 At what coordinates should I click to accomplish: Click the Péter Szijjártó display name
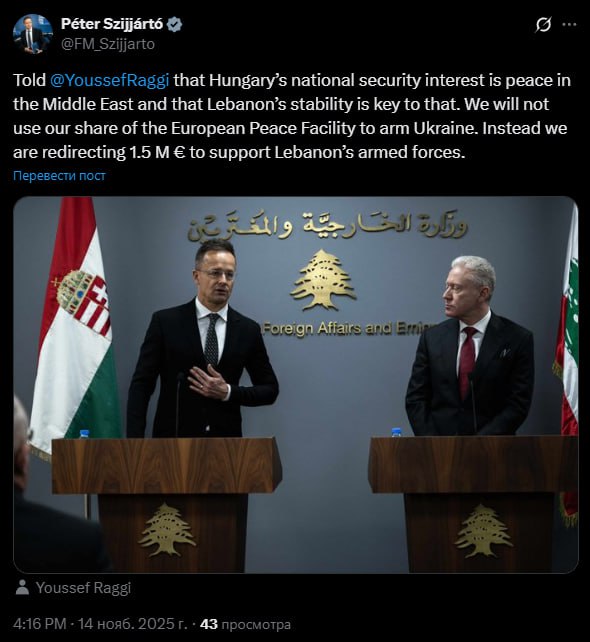[112, 24]
